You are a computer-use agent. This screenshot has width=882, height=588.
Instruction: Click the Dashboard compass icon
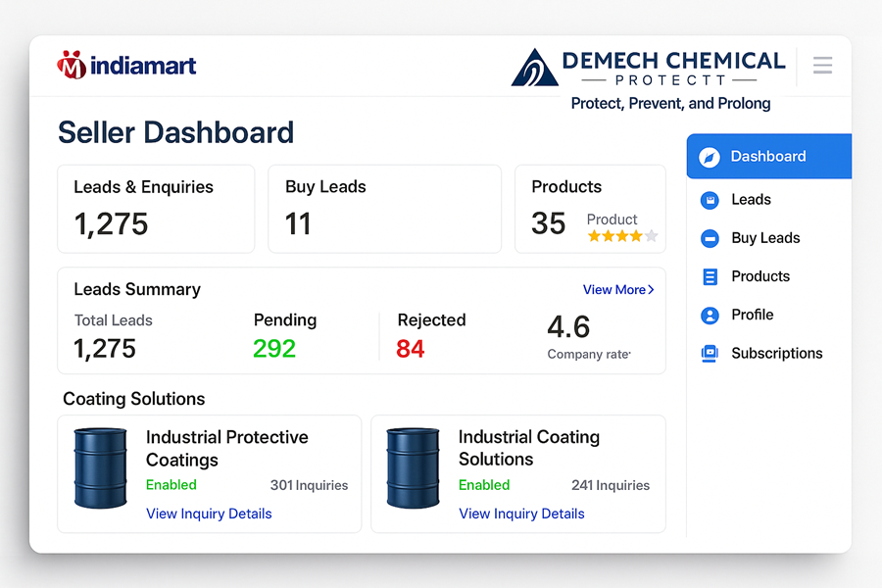click(710, 157)
